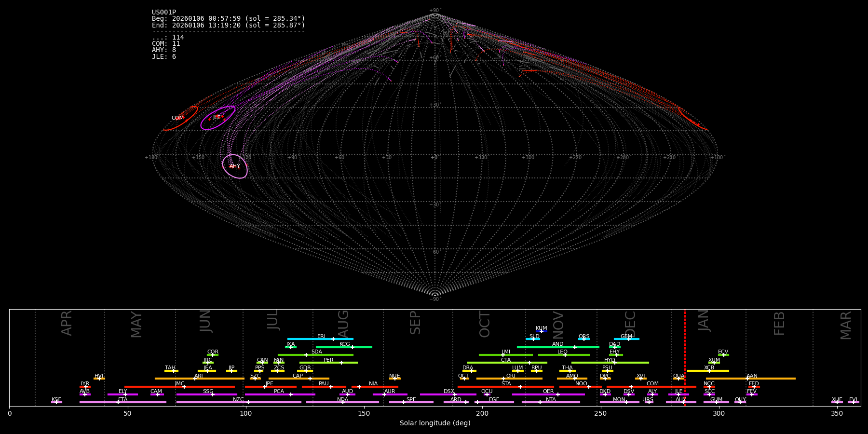Click the COM radiant ellipse on sky map
The width and height of the screenshot is (868, 434).
point(181,118)
